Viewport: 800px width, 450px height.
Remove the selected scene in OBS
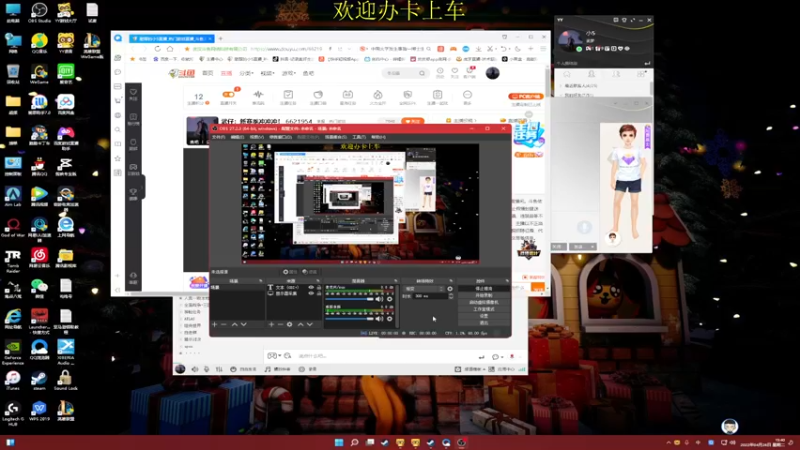224,324
